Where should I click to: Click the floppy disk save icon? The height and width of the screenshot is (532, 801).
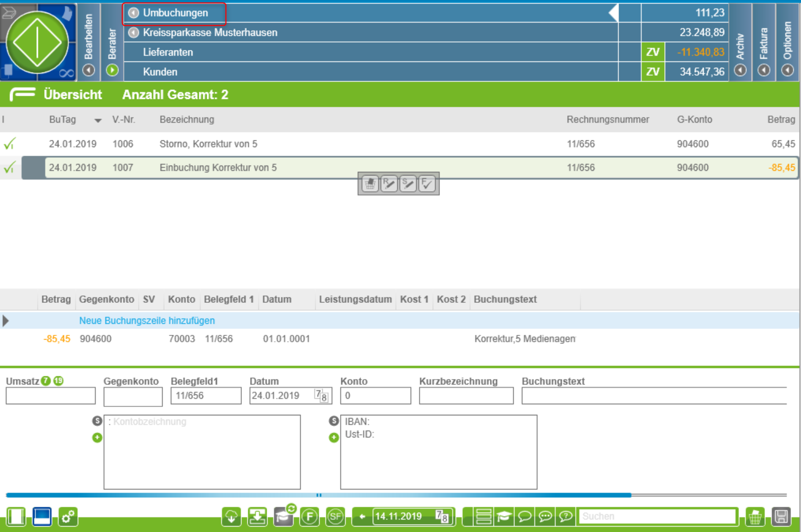coord(781,516)
